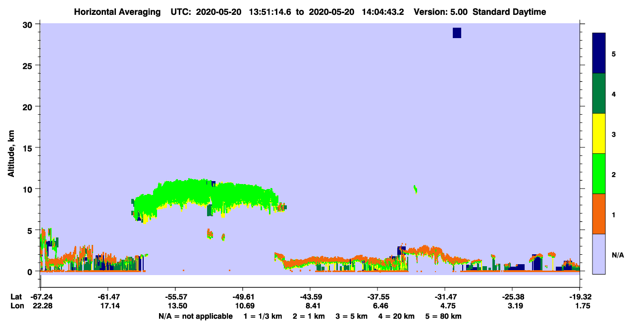Click the 15 altitude tick label
Screen dimensions: 644x330
[28, 148]
